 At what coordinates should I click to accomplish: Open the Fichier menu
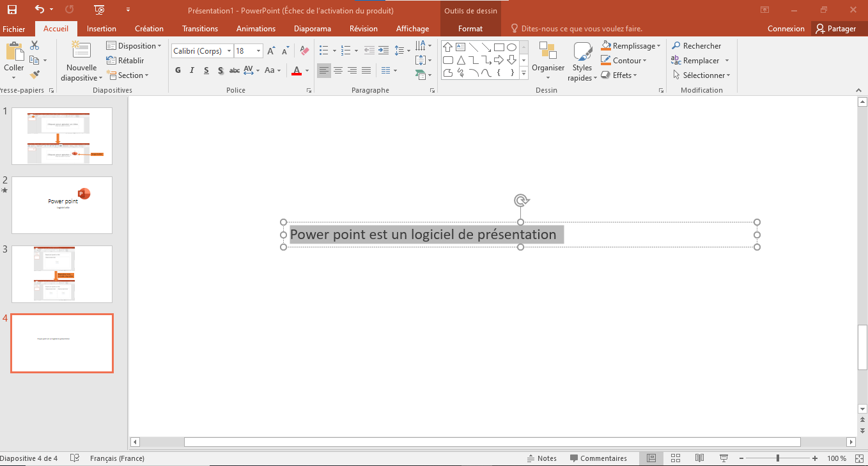pyautogui.click(x=14, y=29)
